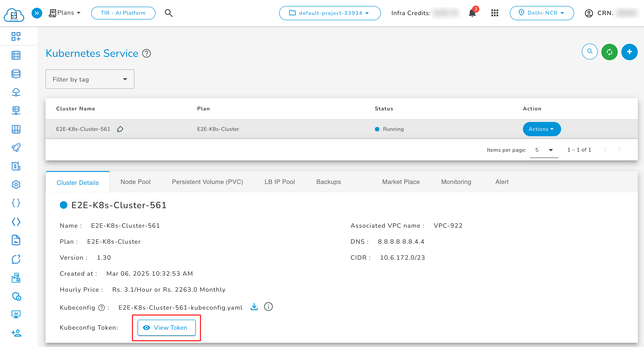Click CIDR value 10.6.172.0/23
644x347 pixels.
[402, 257]
